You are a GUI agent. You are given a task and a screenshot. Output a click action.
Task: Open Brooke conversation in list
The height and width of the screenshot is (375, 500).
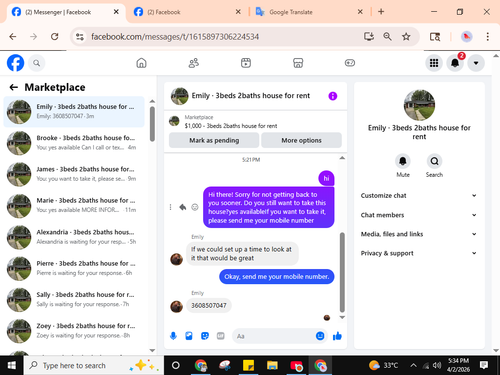click(74, 143)
